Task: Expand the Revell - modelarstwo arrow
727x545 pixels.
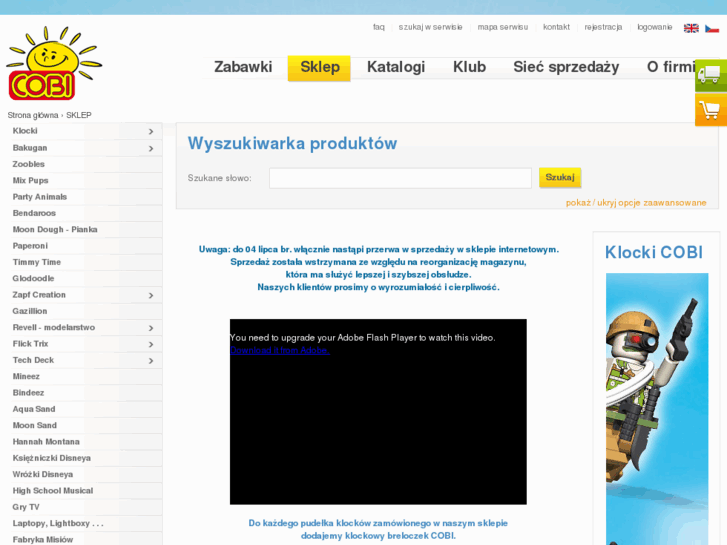Action: pos(151,328)
